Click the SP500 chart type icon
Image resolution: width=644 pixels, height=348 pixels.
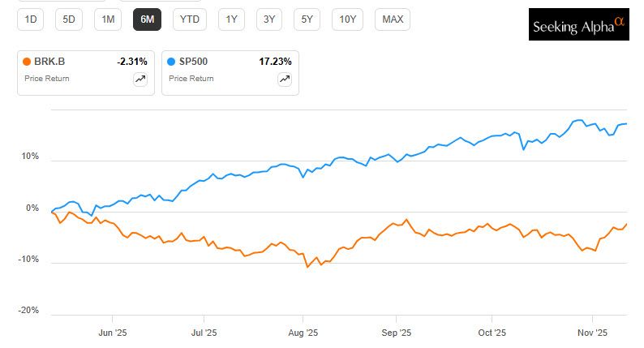[284, 79]
